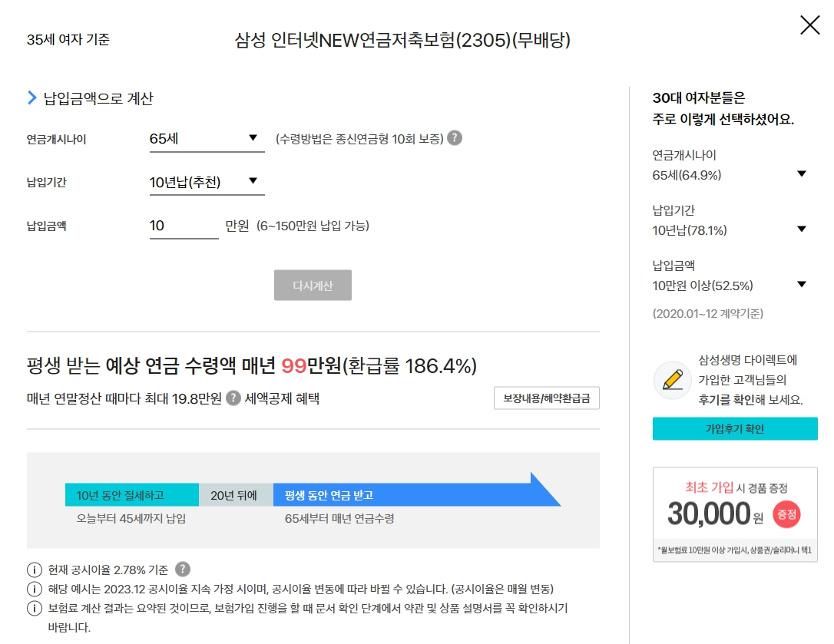Click the 10년 동안 절세하고 segment
Image resolution: width=834 pixels, height=644 pixels.
tap(132, 495)
